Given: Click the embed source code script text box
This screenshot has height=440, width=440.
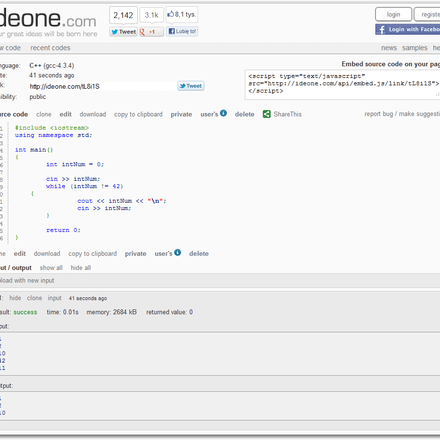Looking at the screenshot, I should coord(343,85).
